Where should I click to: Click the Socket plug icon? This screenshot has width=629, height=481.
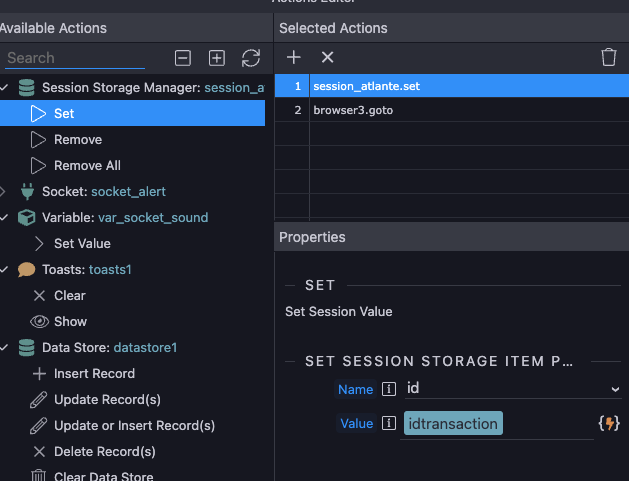[x=27, y=191]
